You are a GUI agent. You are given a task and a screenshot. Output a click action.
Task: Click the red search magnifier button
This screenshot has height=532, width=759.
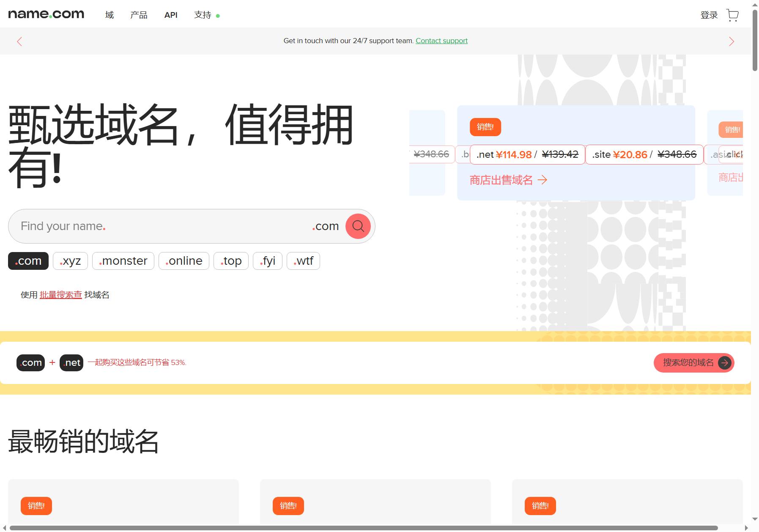click(x=358, y=226)
